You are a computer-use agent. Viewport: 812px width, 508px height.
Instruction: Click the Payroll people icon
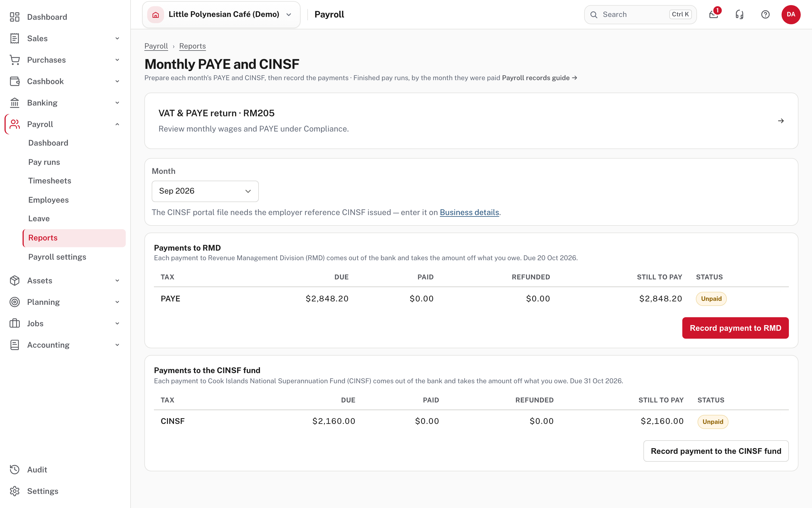tap(14, 124)
